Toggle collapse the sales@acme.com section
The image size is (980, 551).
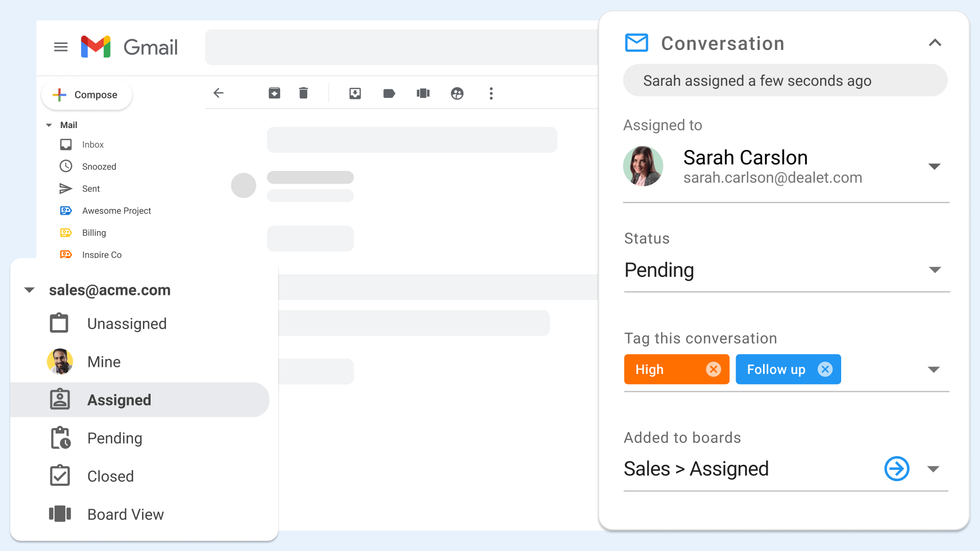tap(30, 289)
